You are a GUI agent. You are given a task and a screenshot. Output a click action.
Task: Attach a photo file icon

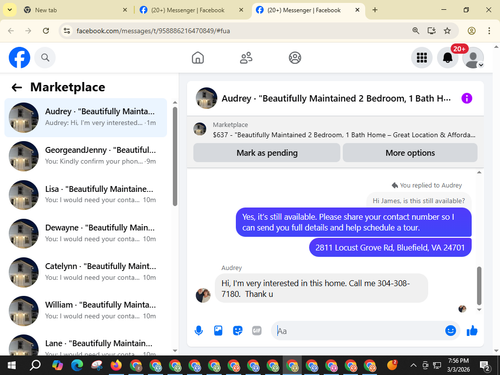point(218,331)
